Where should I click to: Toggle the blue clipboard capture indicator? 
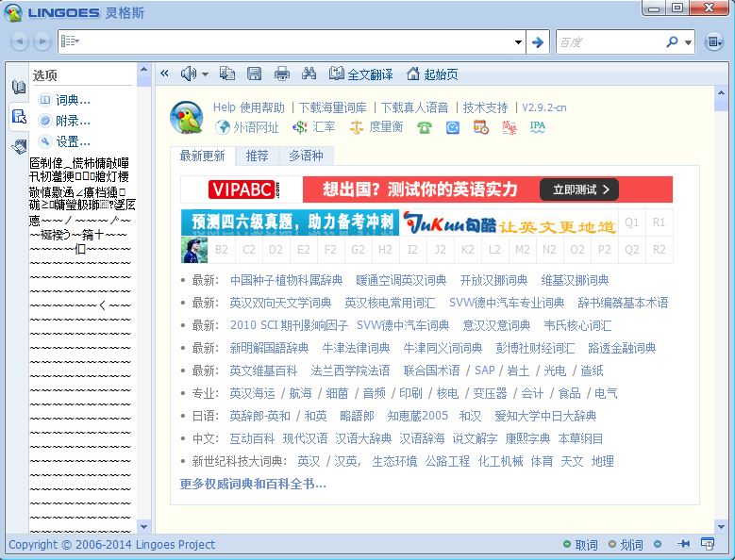pyautogui.click(x=658, y=544)
